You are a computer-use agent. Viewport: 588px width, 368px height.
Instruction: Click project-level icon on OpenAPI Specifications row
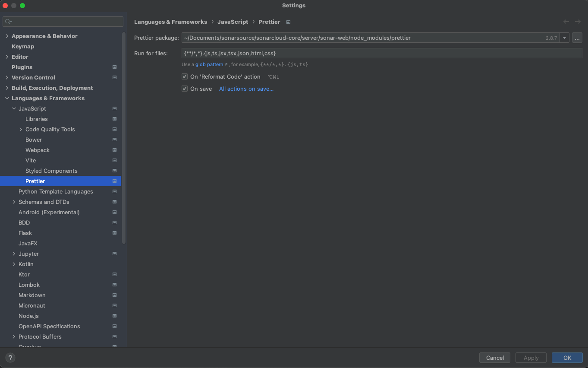click(114, 326)
